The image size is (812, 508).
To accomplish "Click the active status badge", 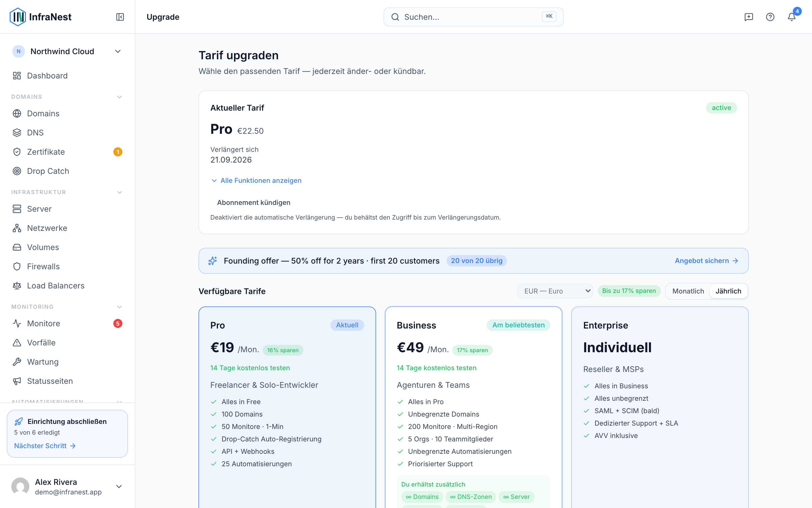I will coord(721,108).
